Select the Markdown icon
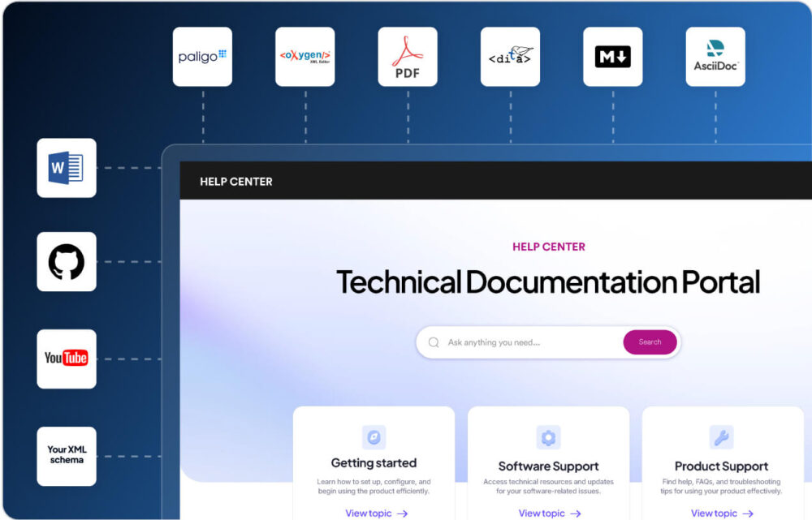 tap(613, 56)
